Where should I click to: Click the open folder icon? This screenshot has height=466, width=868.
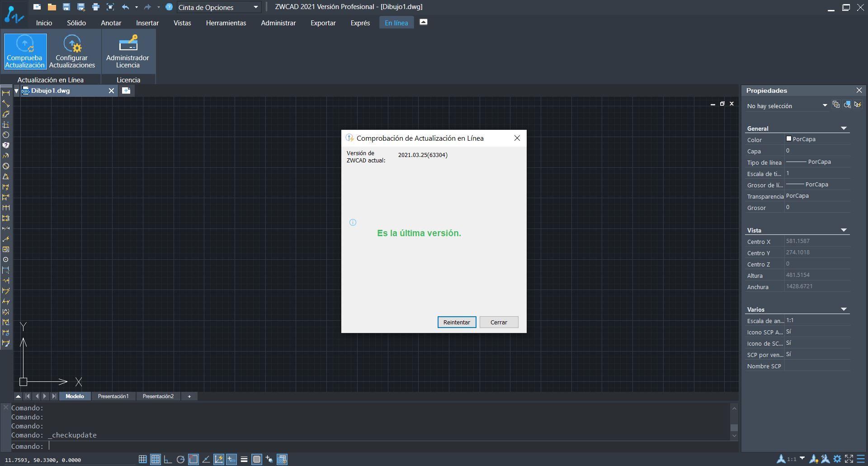(x=52, y=7)
